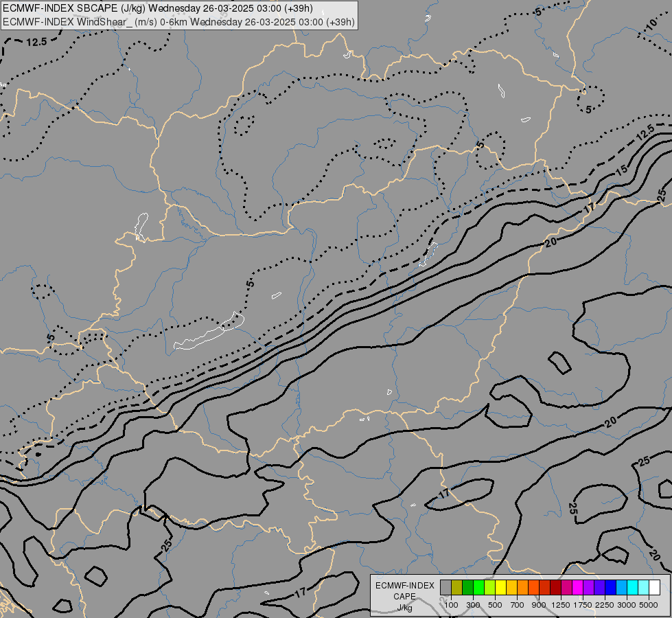Select the dark green legend swatch
This screenshot has height=618, width=672.
click(467, 587)
